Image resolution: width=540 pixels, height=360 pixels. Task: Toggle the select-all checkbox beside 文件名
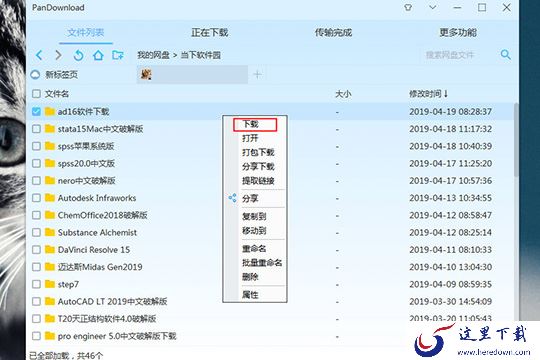click(x=36, y=94)
